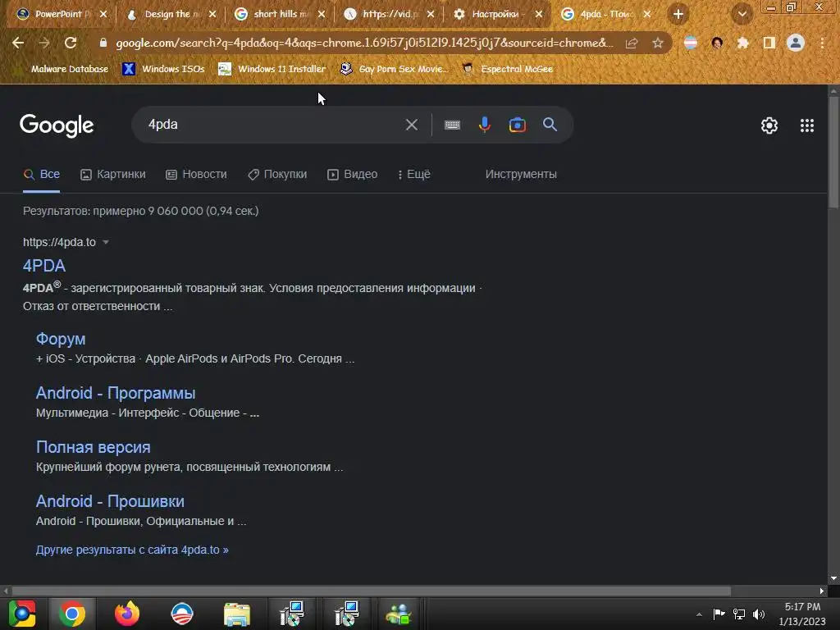Click the vertical scrollbar down arrow
The width and height of the screenshot is (840, 630).
pyautogui.click(x=833, y=578)
